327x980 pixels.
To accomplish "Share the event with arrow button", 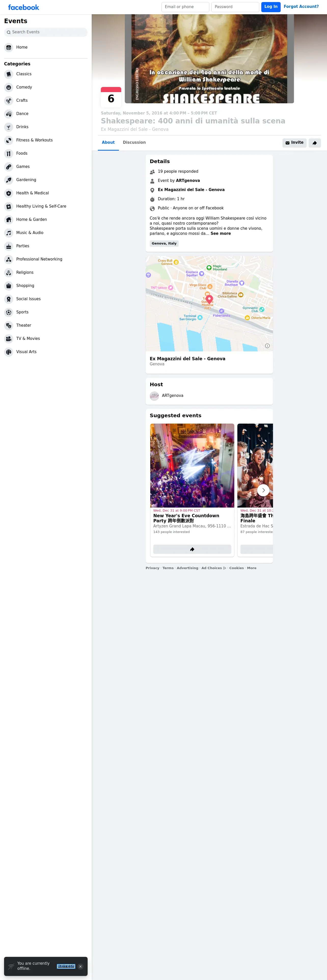I will [315, 143].
